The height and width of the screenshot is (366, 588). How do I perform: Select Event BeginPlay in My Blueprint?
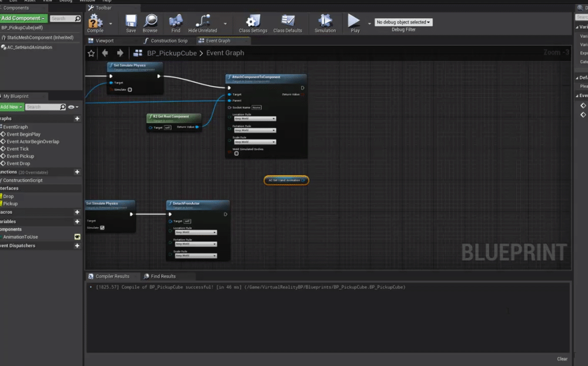coord(24,134)
